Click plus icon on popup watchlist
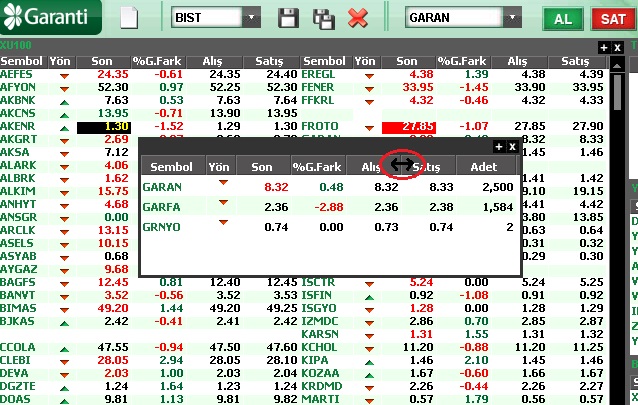Image resolution: width=638 pixels, height=405 pixels. 499,147
